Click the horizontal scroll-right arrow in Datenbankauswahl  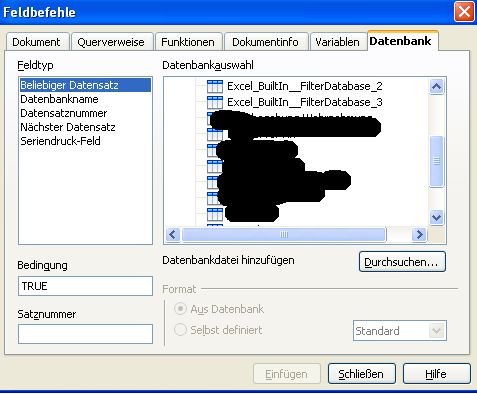click(419, 235)
